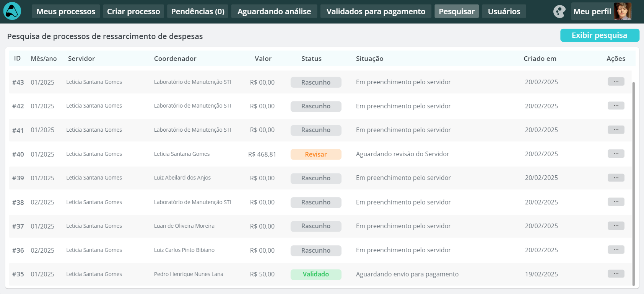
Task: Click value R$ 468,81
Action: coord(262,154)
